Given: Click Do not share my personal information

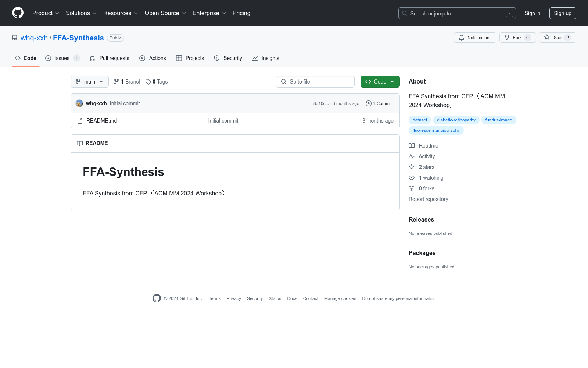Looking at the screenshot, I should [x=399, y=298].
